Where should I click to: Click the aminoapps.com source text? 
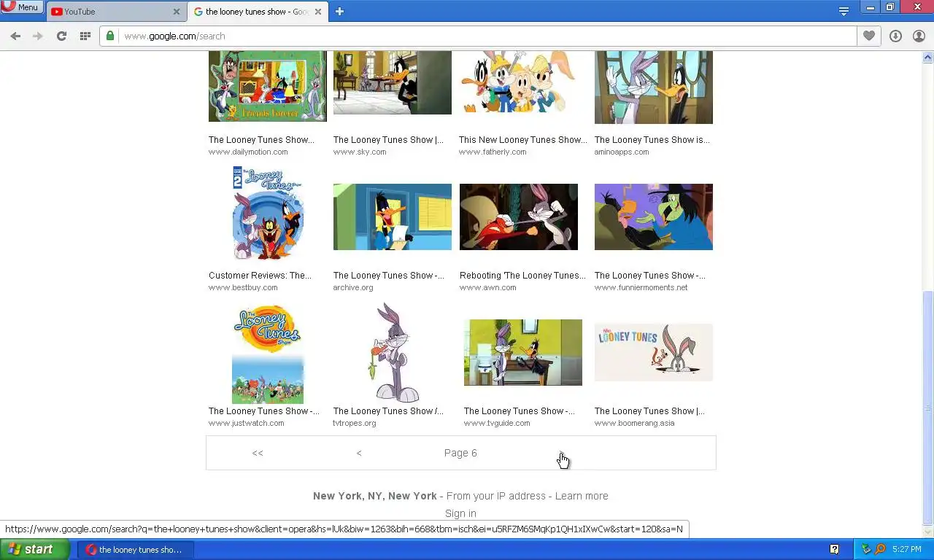[x=622, y=152]
